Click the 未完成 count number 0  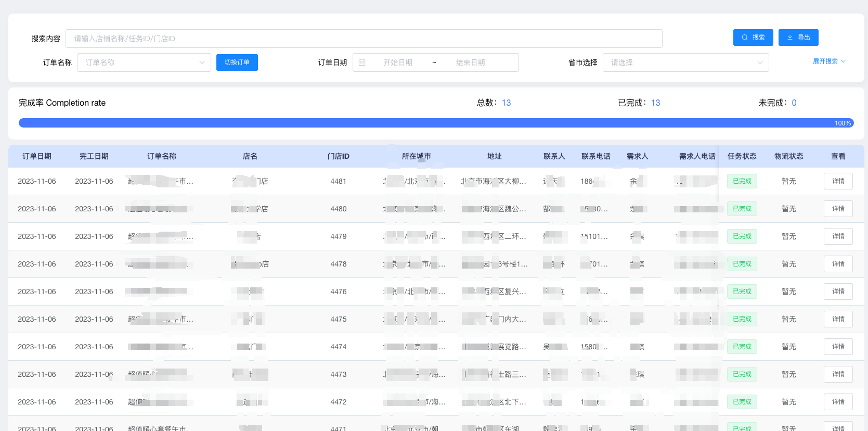coord(794,103)
